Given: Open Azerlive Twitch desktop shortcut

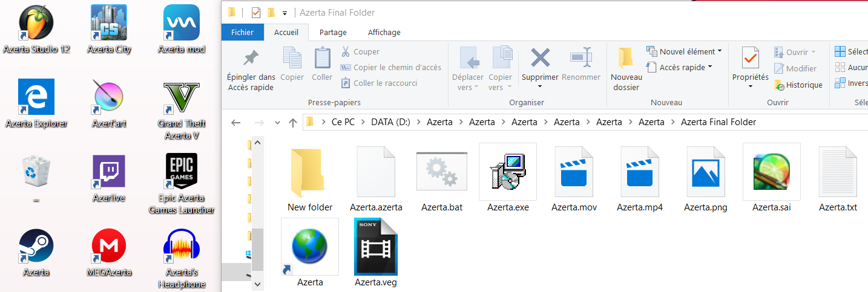Looking at the screenshot, I should pos(109,178).
